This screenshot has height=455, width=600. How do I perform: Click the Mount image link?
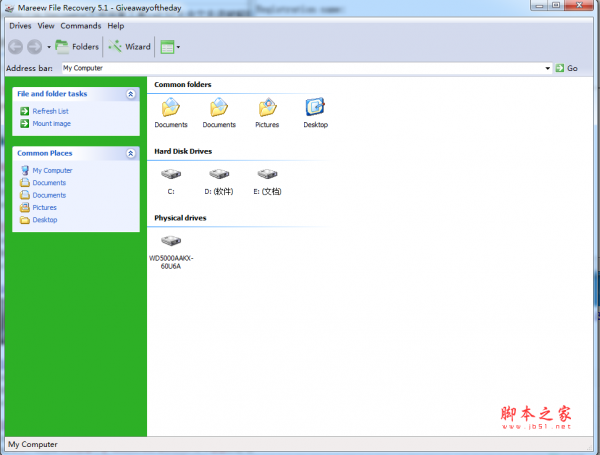(x=52, y=124)
